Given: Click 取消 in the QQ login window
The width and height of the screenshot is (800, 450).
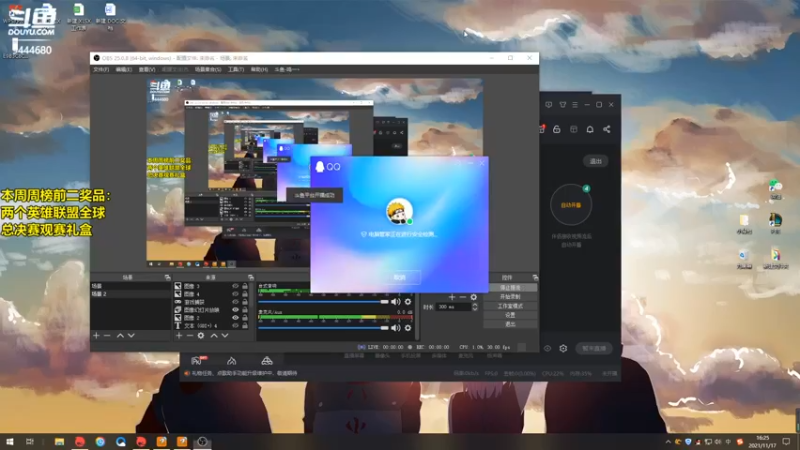Looking at the screenshot, I should coord(399,278).
